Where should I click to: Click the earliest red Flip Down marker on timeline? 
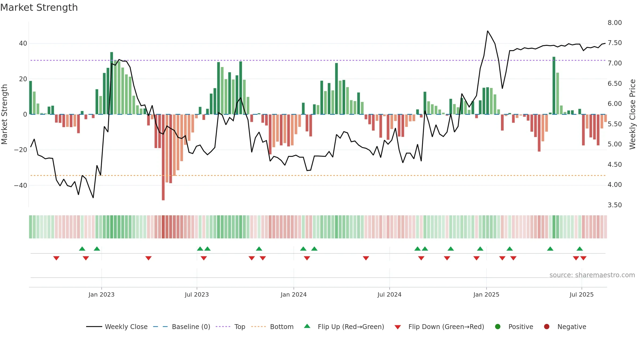tap(56, 258)
